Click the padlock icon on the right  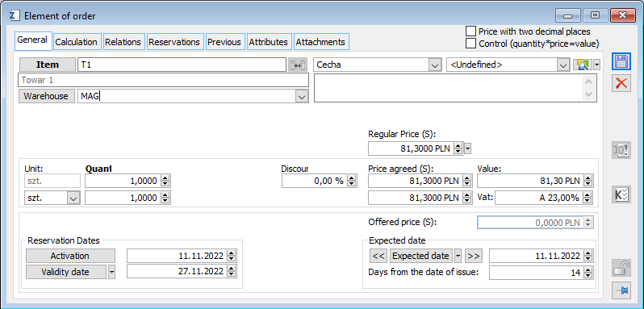tap(621, 268)
